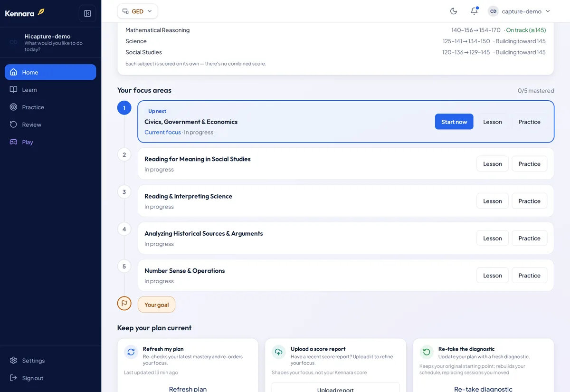Viewport: 570px width, 392px height.
Task: Click step 3 circle in focus timeline
Action: pyautogui.click(x=124, y=192)
